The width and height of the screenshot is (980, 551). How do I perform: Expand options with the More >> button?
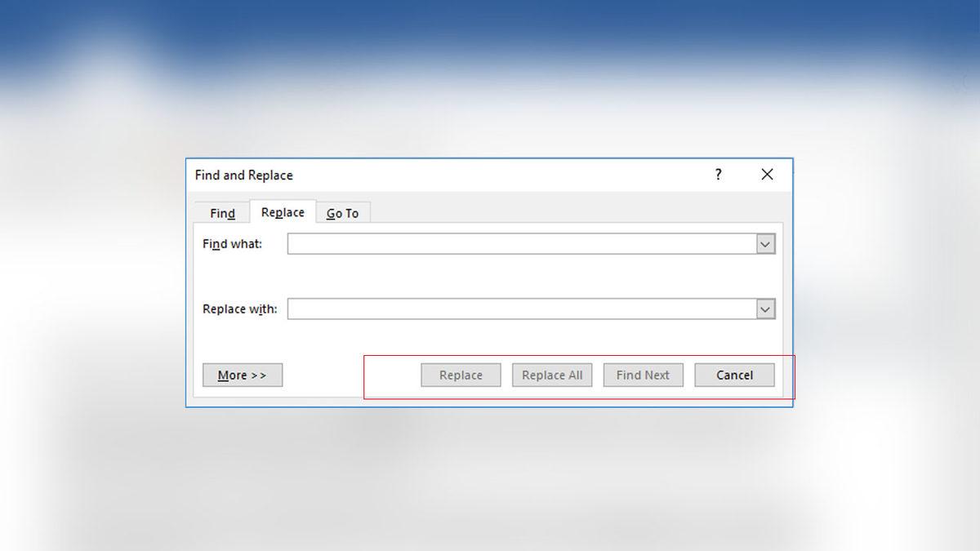pos(243,375)
